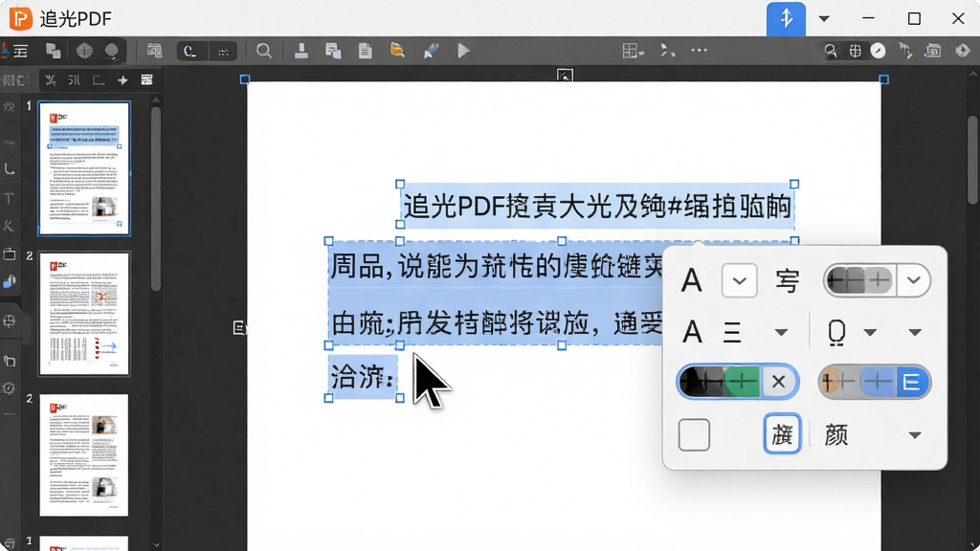
Task: Click the play triangle icon in toolbar
Action: click(463, 51)
